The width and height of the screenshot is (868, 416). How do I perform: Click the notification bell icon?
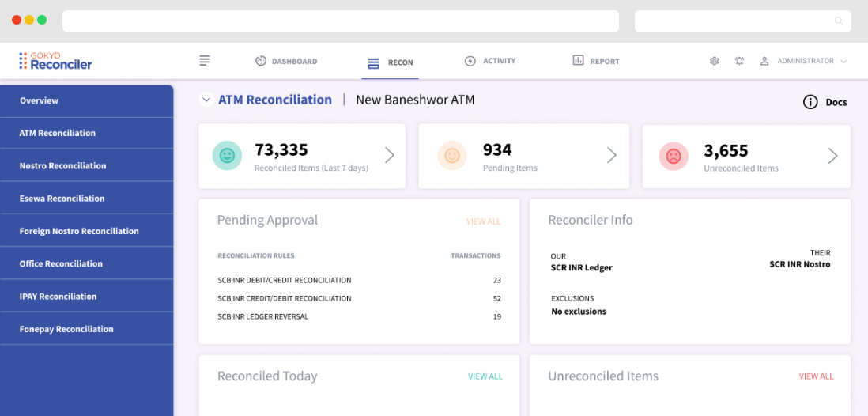point(739,61)
